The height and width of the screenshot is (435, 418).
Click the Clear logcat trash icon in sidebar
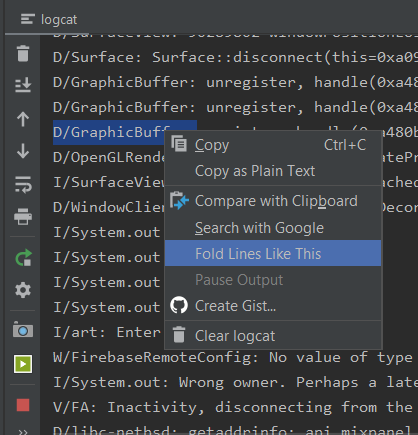pyautogui.click(x=23, y=53)
